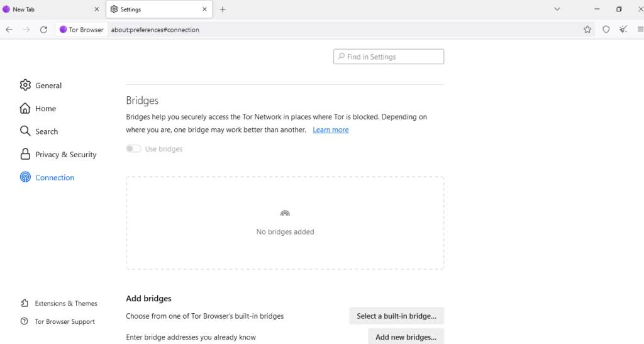Go back with the back arrow
Image resolution: width=644 pixels, height=344 pixels.
point(9,30)
